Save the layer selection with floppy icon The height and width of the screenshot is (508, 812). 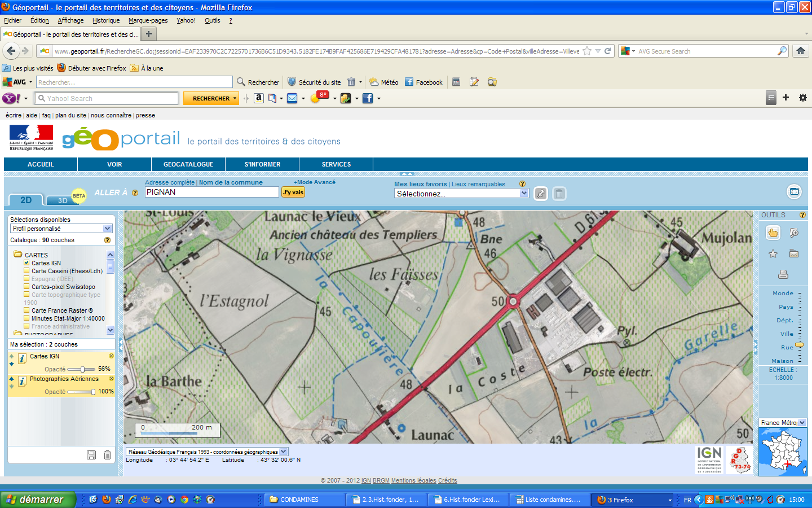point(91,455)
